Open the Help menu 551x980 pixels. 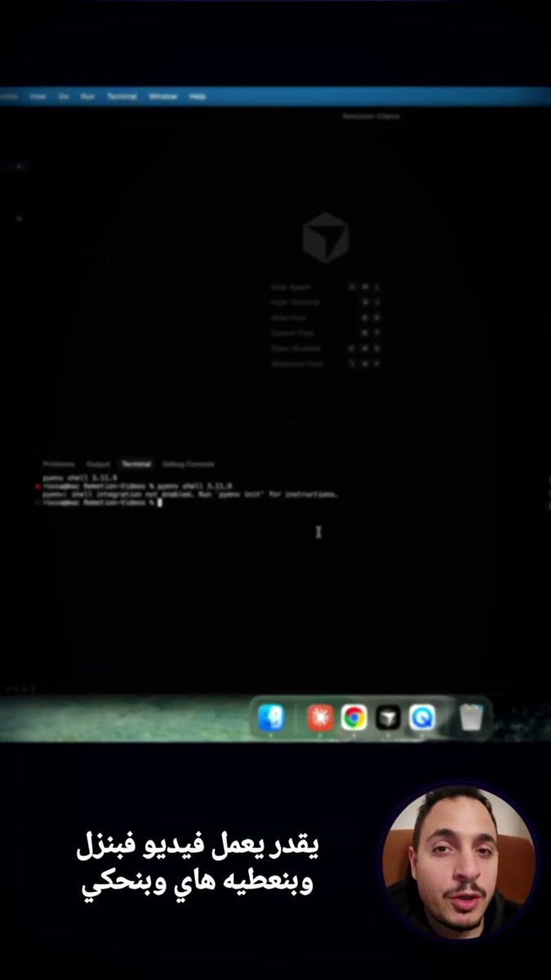coord(198,96)
